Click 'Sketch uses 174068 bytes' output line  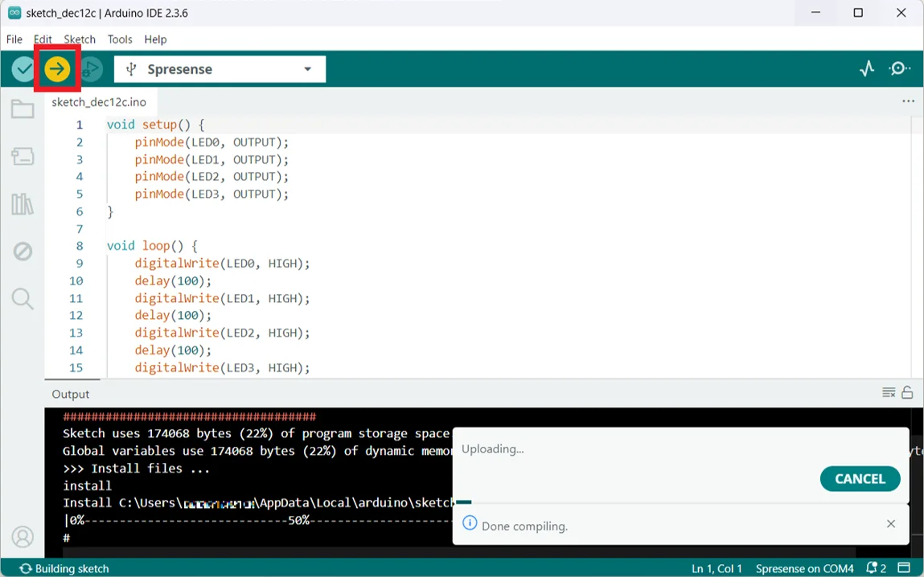pyautogui.click(x=257, y=433)
